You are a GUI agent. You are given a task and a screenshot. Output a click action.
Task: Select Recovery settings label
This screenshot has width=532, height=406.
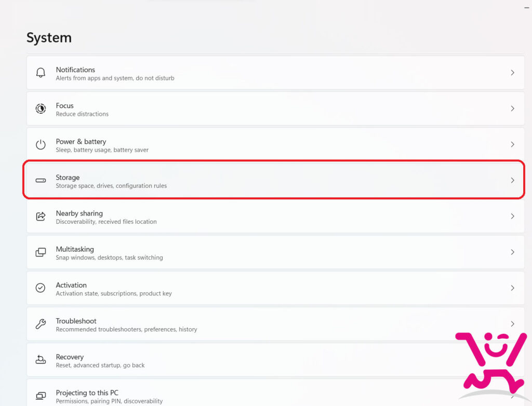[70, 357]
